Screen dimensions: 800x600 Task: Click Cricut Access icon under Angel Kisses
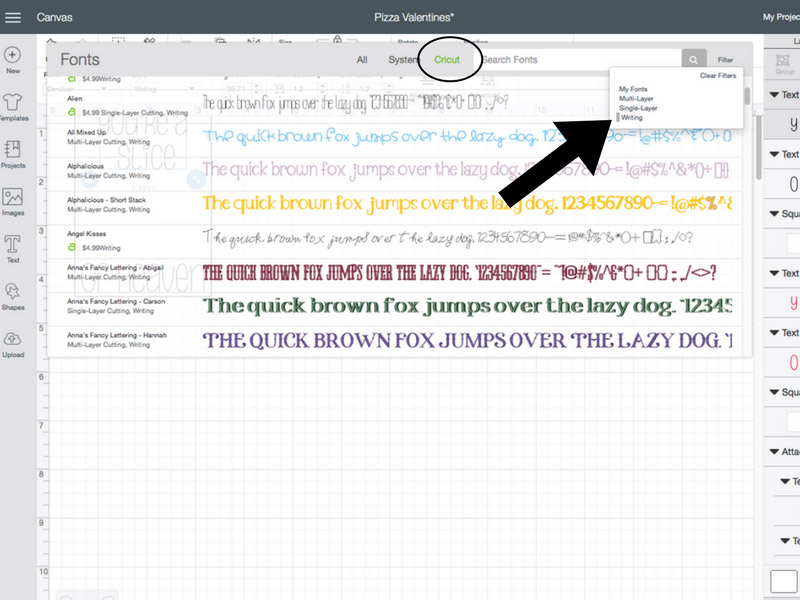tap(72, 247)
